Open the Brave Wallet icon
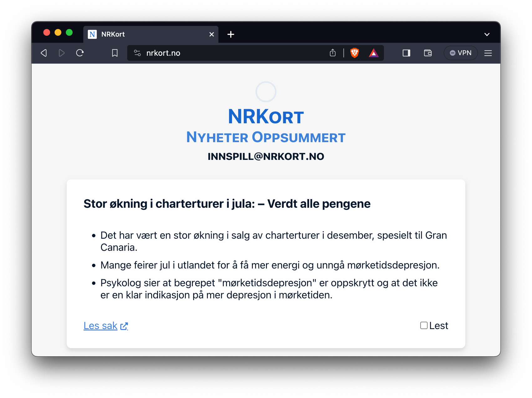The height and width of the screenshot is (398, 532). pyautogui.click(x=428, y=53)
